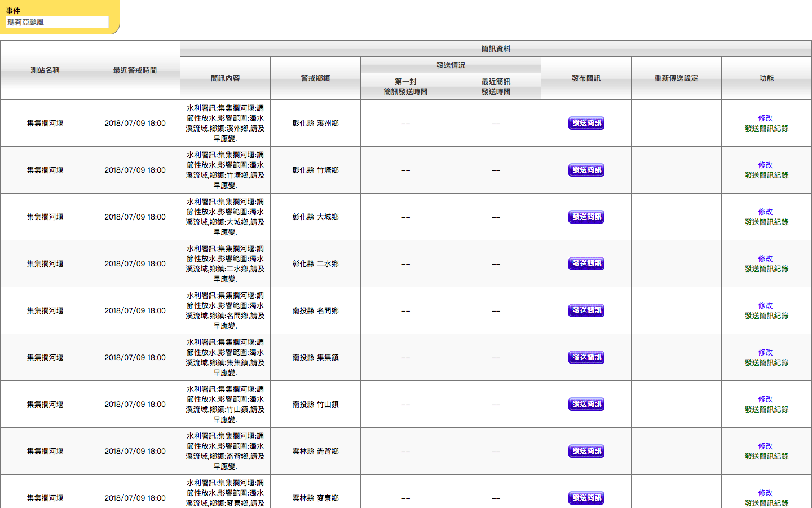Select the 彰化縣 竹塘鄉 township cell

[x=315, y=170]
